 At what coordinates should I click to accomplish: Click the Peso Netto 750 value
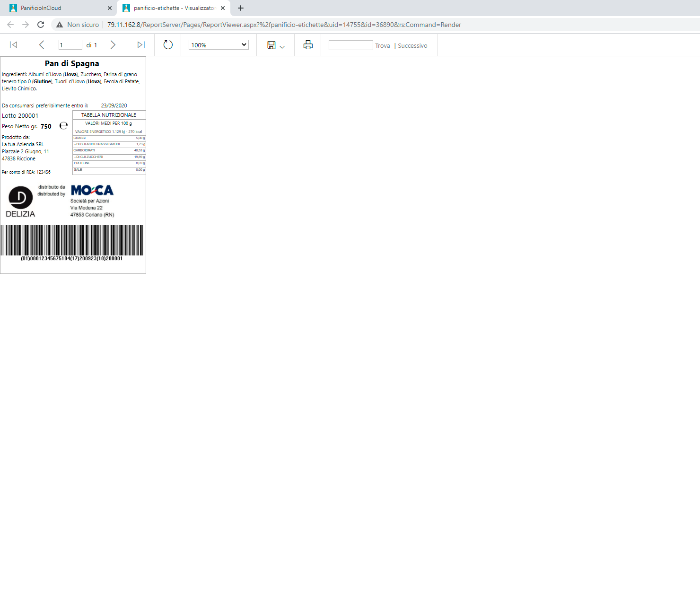[46, 126]
